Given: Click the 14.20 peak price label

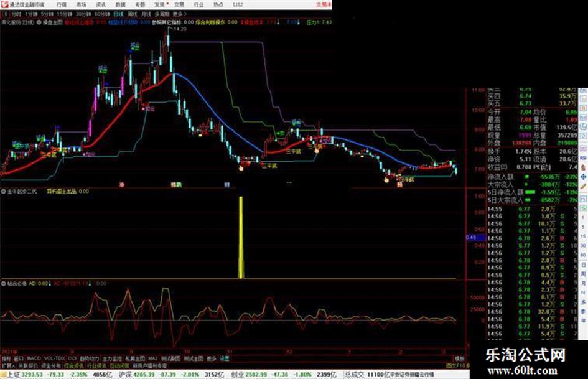Looking at the screenshot, I should tap(180, 29).
